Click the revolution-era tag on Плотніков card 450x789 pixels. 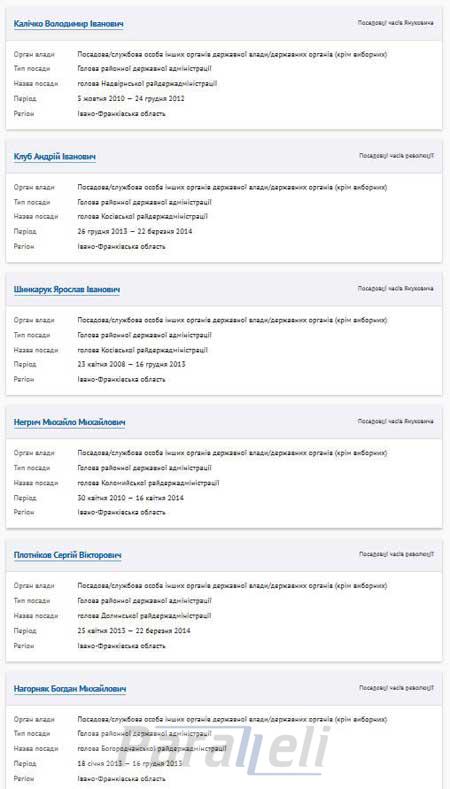(x=396, y=554)
